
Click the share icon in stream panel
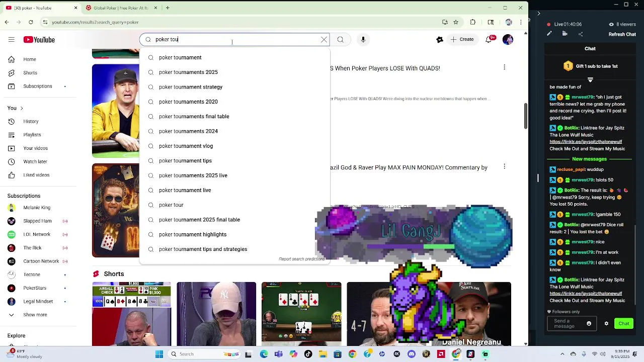pyautogui.click(x=581, y=34)
